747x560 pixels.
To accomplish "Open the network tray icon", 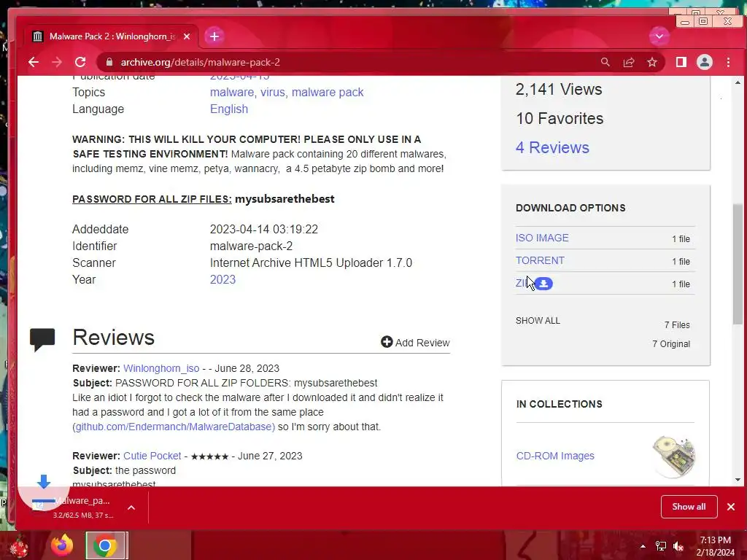I will click(x=661, y=546).
